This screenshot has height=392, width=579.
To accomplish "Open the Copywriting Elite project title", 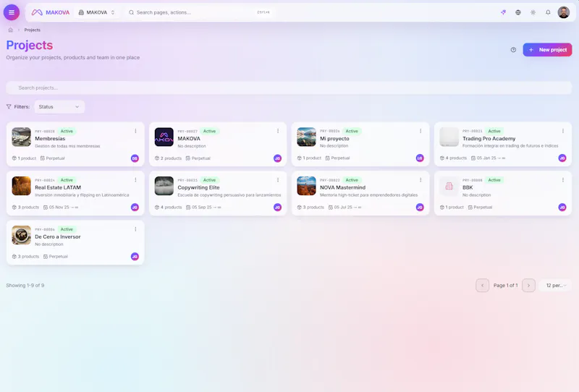I will pyautogui.click(x=198, y=188).
